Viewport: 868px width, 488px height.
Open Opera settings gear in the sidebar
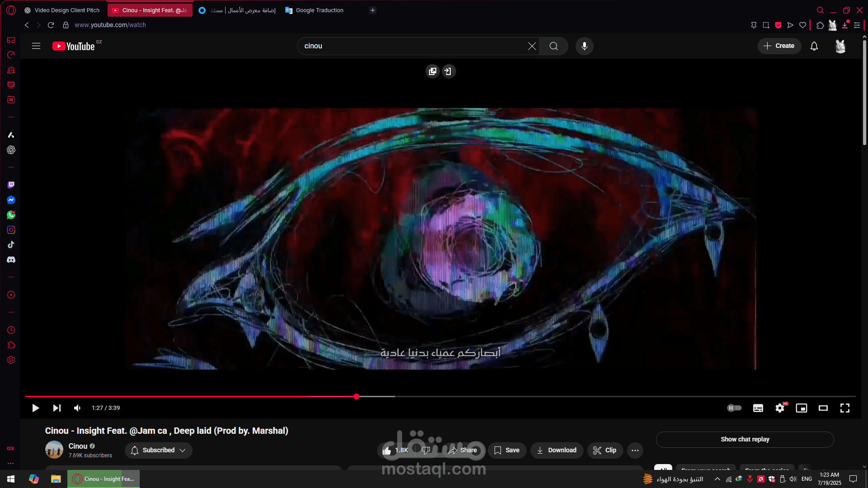coord(11,360)
